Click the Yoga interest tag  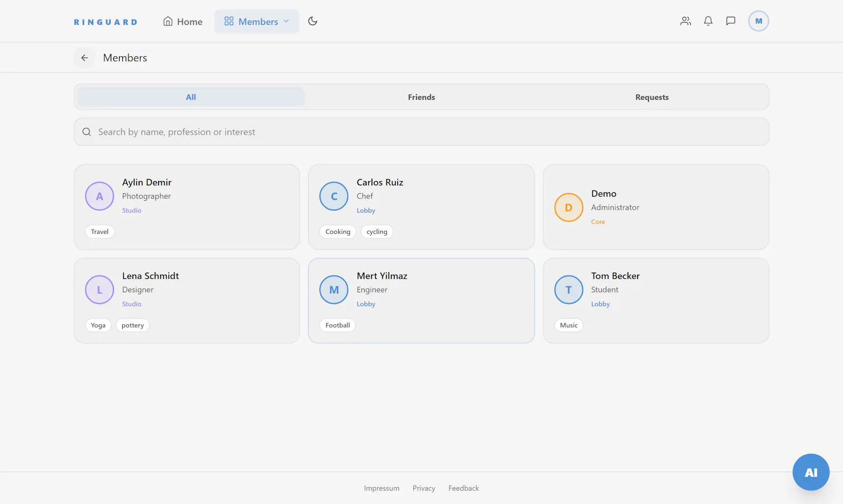click(x=98, y=325)
